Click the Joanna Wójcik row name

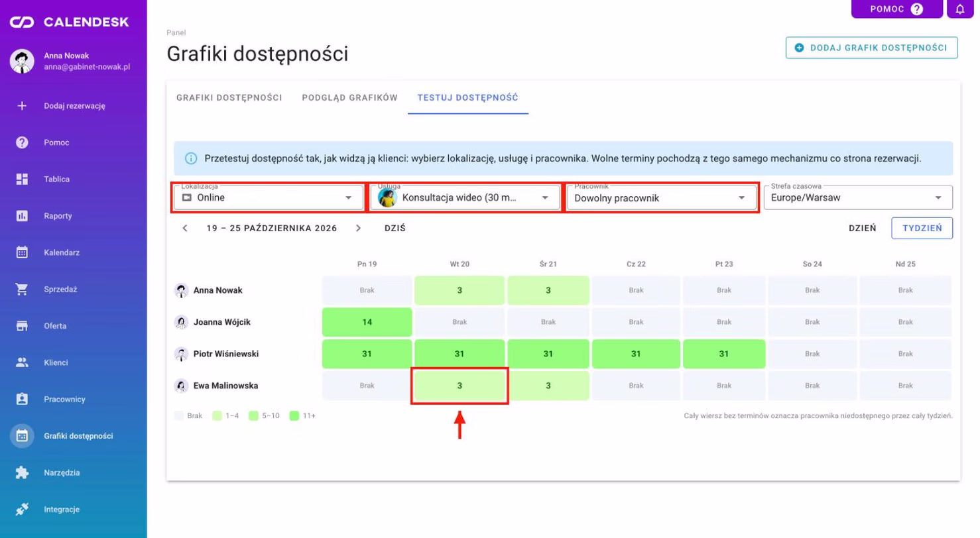(222, 322)
